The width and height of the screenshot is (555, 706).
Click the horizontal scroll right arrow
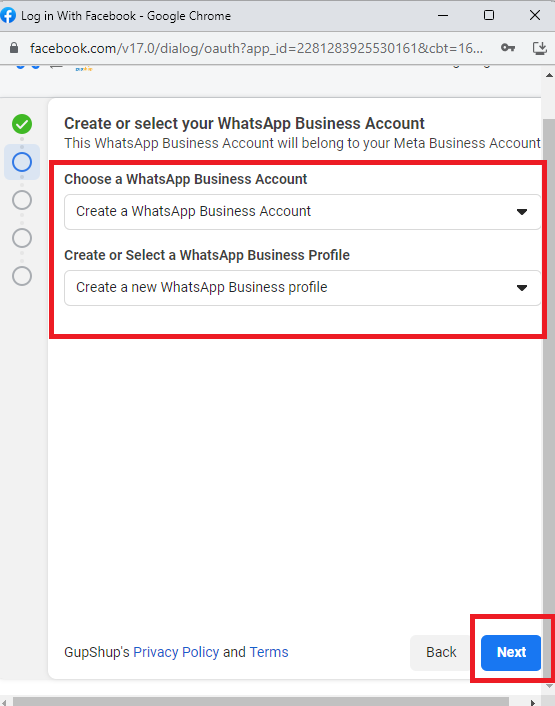[x=533, y=702]
